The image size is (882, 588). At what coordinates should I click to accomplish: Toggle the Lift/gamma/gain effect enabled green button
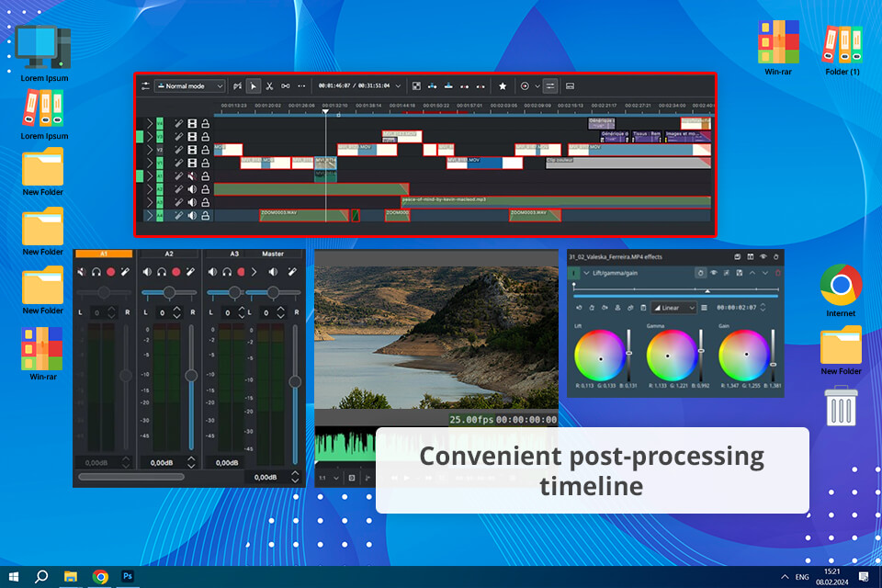573,273
